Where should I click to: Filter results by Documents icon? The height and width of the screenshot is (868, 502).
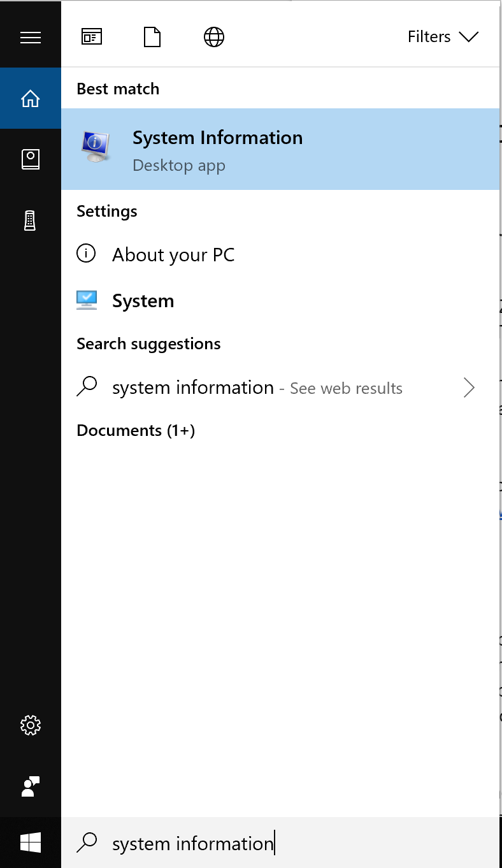tap(152, 37)
